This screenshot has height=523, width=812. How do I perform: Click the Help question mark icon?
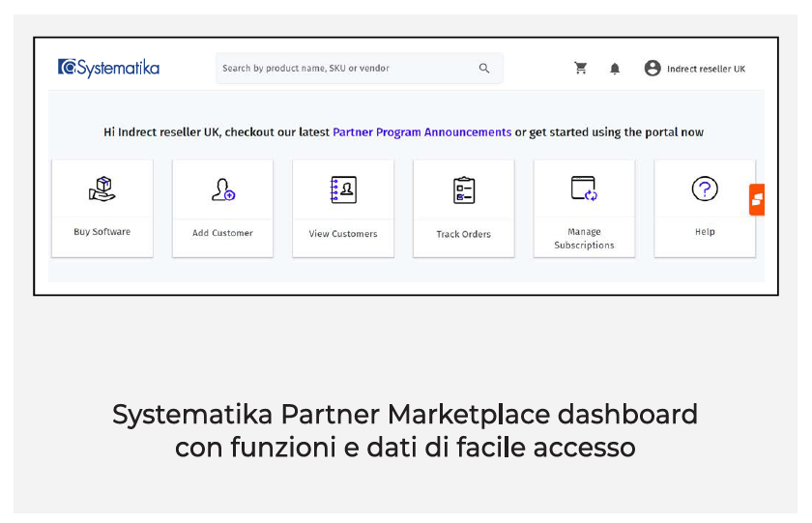(x=705, y=189)
